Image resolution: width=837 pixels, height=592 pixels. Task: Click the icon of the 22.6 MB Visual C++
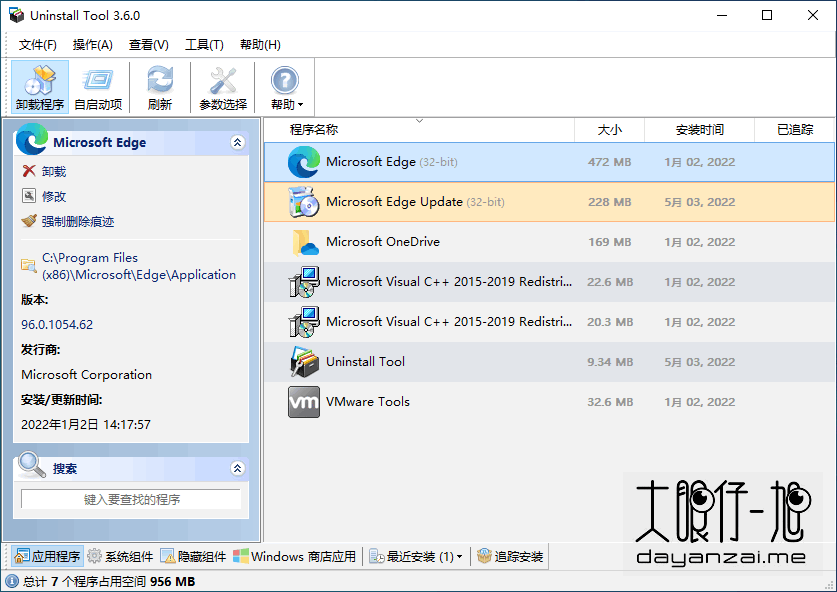(x=304, y=282)
